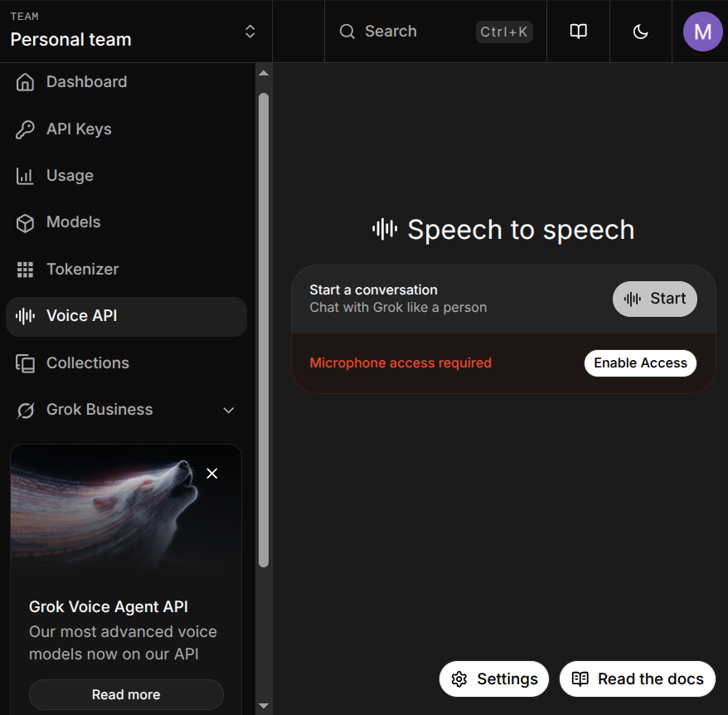Open the API Keys section

pos(79,129)
